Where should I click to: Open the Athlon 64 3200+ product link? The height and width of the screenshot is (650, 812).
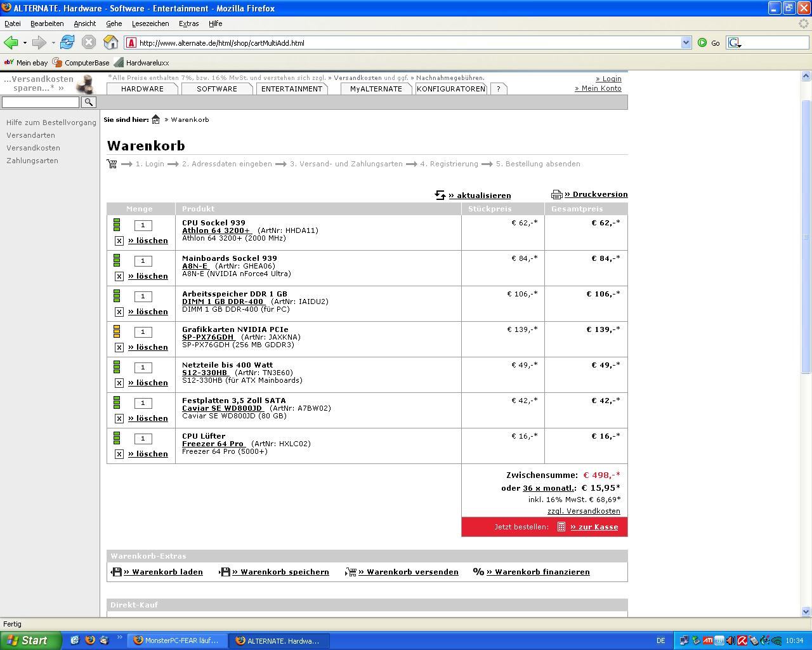pos(216,230)
